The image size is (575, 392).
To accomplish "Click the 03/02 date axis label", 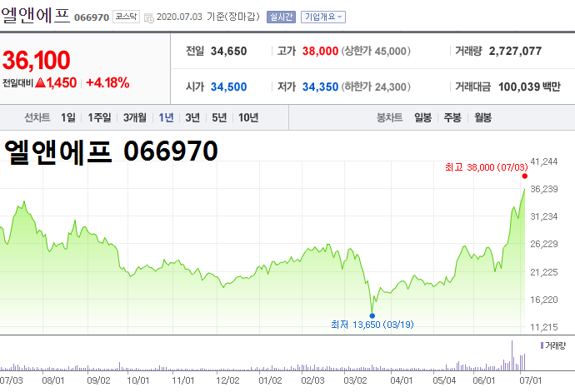I will click(x=355, y=380).
